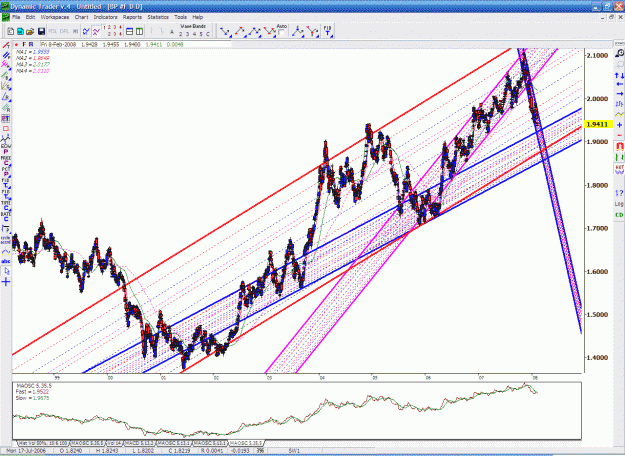Click the green CD button on right panel
This screenshot has width=625, height=456.
[x=619, y=215]
